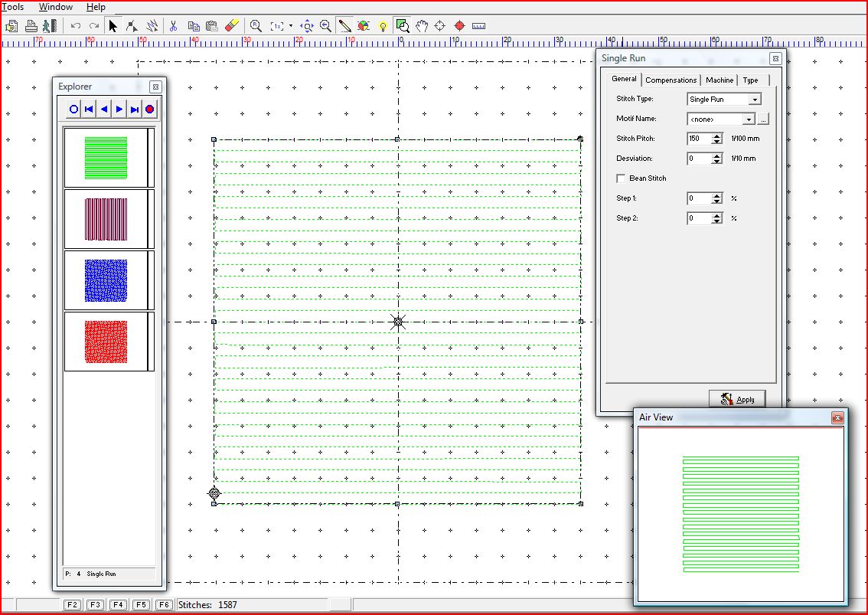Screen dimensions: 868x615
Task: Open the 1x zoom dropdown arrow
Action: tap(291, 26)
